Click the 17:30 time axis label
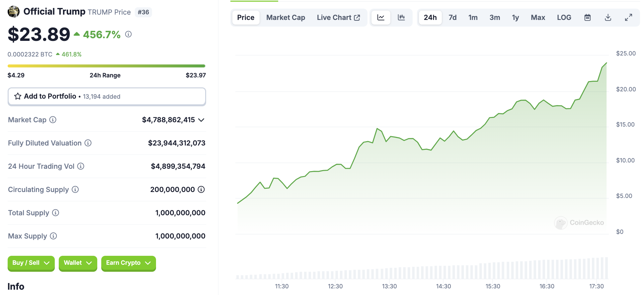The image size is (644, 295). [597, 286]
